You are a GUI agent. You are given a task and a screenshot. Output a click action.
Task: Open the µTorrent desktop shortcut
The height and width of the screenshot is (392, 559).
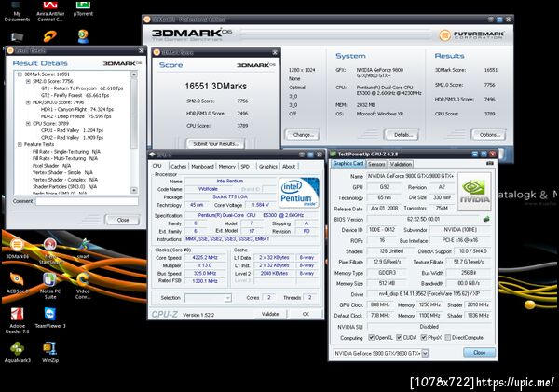tap(83, 9)
